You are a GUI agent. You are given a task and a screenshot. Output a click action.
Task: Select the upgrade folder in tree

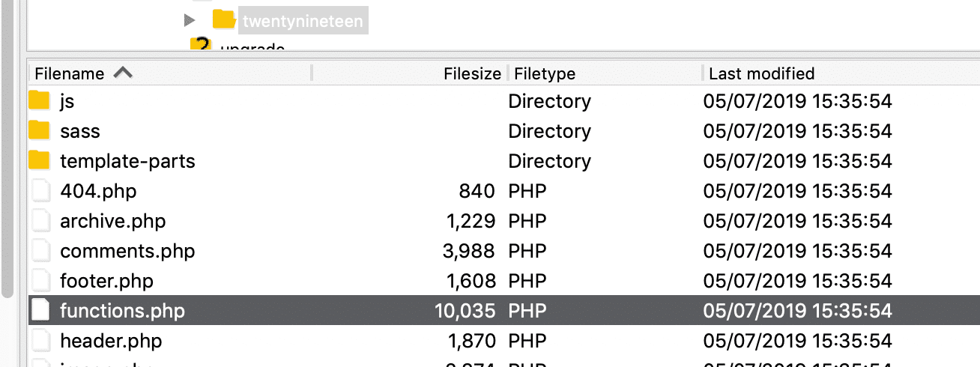point(252,47)
